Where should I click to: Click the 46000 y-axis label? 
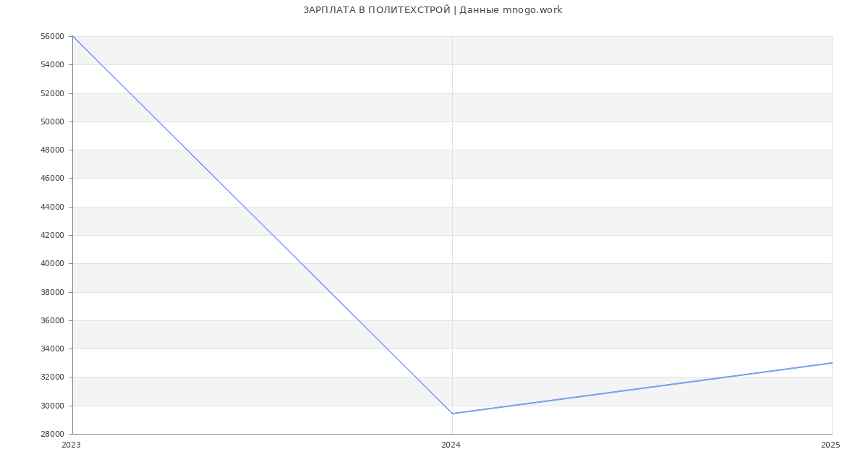(54, 178)
